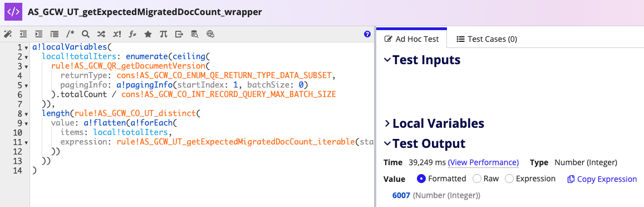Collapse the Test Inputs section
Viewport: 644px width, 207px height.
(387, 60)
